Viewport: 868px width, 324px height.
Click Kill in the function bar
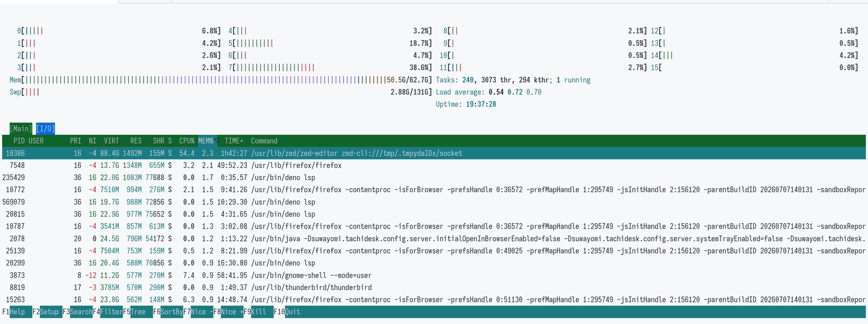(x=259, y=312)
